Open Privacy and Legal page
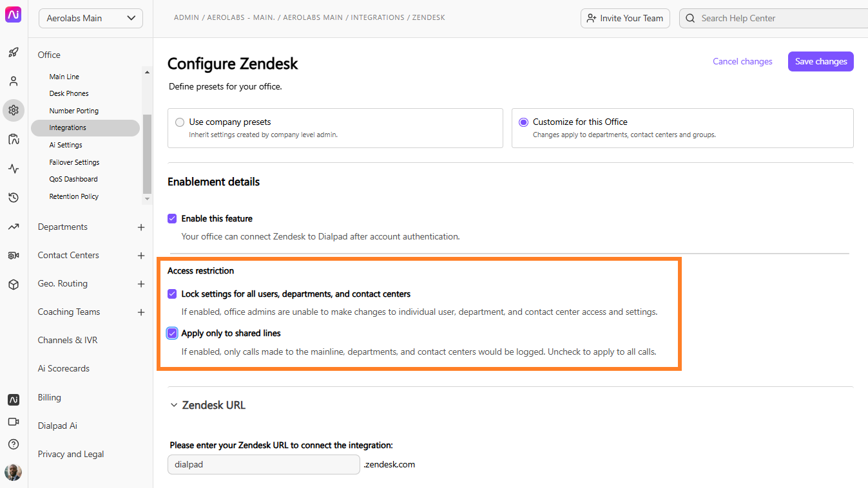The image size is (868, 488). [x=71, y=454]
